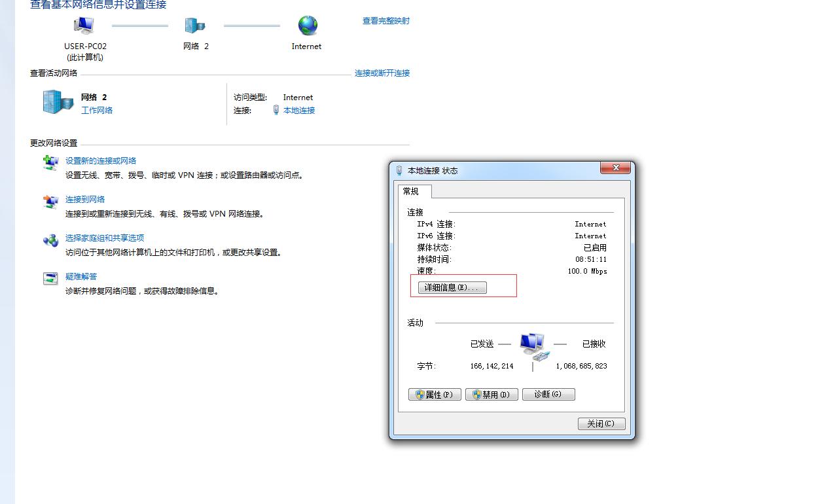The image size is (822, 504).
Task: Open the 查看完整映射 link
Action: point(385,20)
